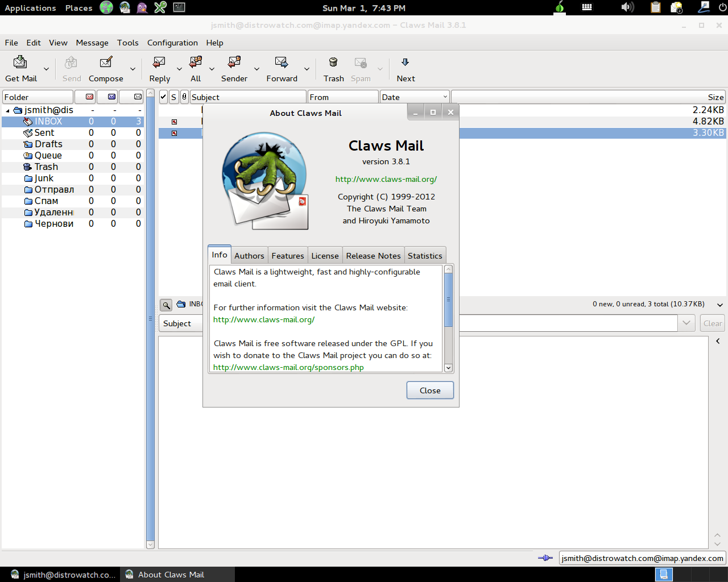
Task: Click the Reply toolbar icon
Action: [x=159, y=61]
